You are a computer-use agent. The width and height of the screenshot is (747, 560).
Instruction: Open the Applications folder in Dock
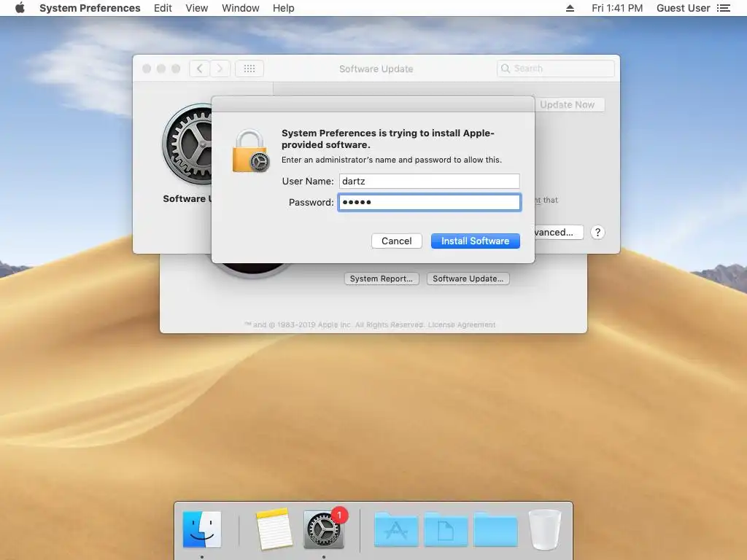pos(396,529)
